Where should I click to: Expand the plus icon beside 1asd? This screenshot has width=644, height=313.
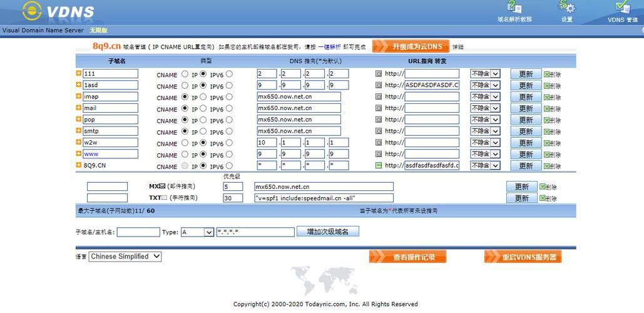click(79, 85)
